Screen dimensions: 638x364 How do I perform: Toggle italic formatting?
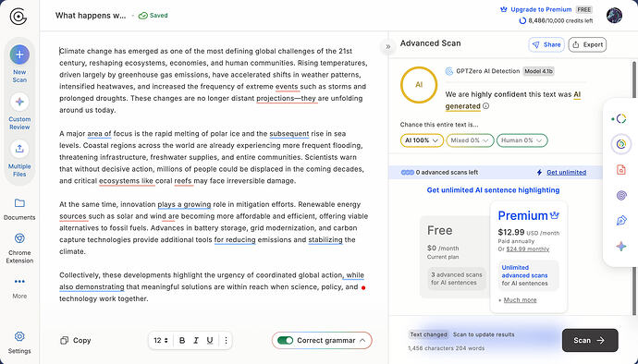click(x=196, y=340)
